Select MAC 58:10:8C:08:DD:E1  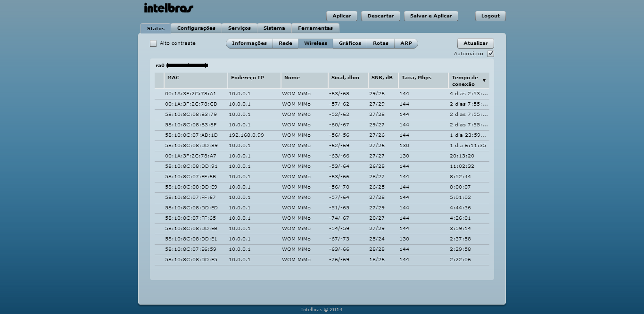point(191,239)
